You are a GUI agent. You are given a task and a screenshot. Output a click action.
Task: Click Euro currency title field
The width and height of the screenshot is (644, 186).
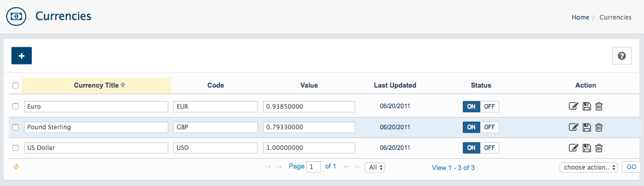96,106
